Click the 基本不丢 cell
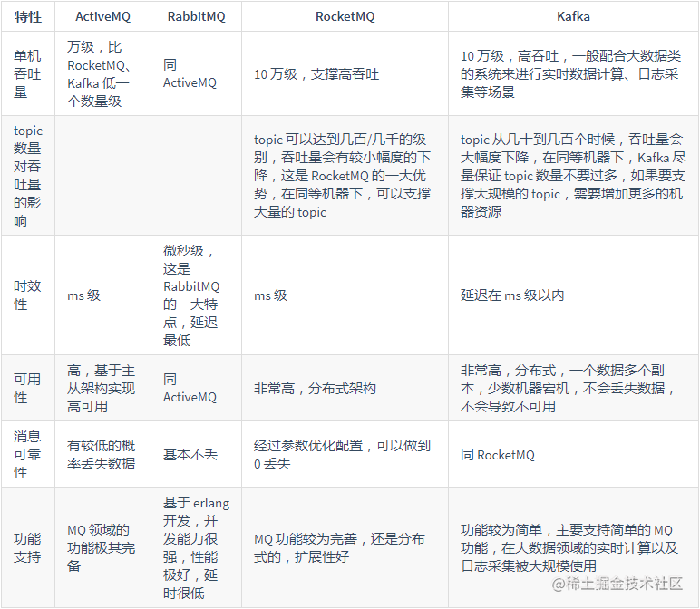The width and height of the screenshot is (700, 609). click(x=196, y=454)
